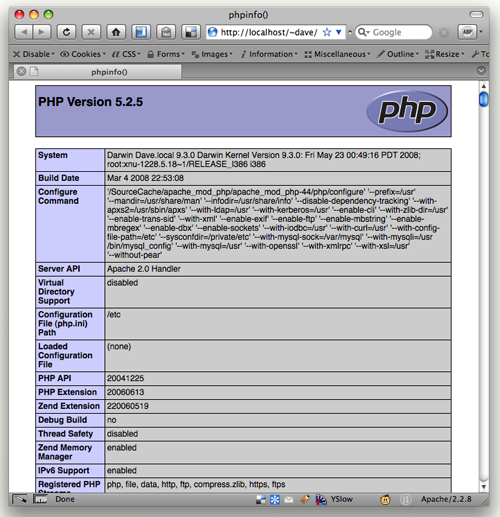Close the phpinfo() tab with its X
Screen dimensions: 500x517
pos(21,71)
